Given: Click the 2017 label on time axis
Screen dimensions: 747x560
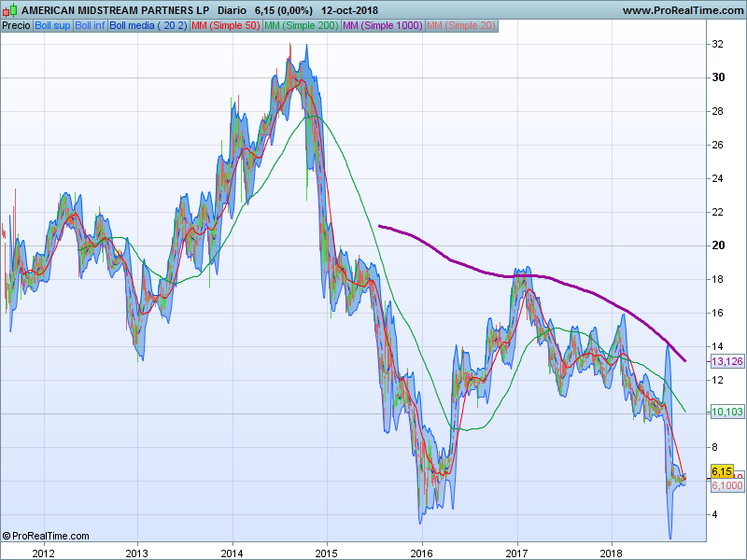Looking at the screenshot, I should [516, 553].
